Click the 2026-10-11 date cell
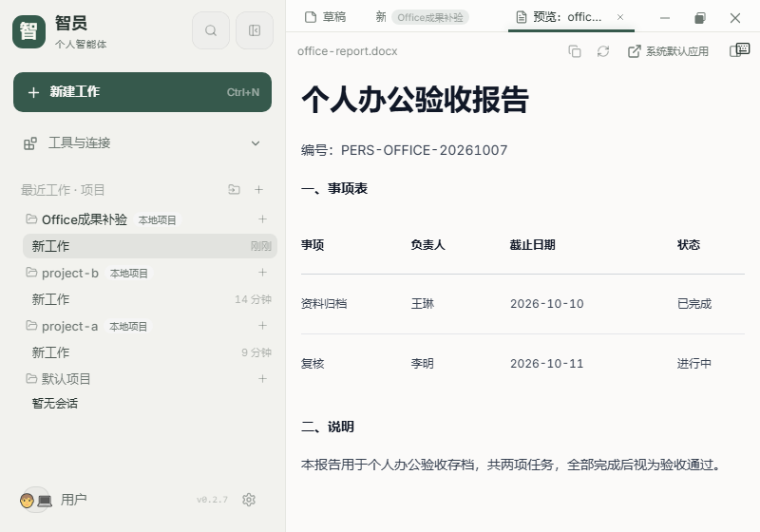Viewport: 760px width, 532px height. click(547, 364)
